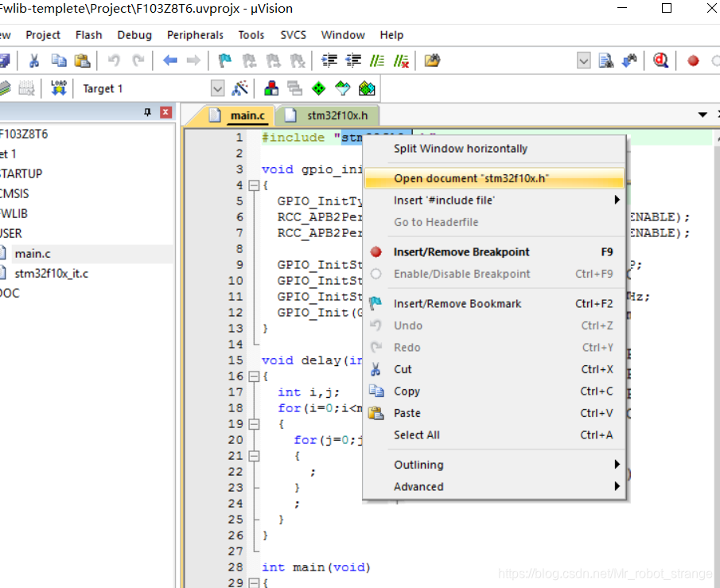Collapse main block at line 29
The width and height of the screenshot is (720, 588).
tap(254, 583)
